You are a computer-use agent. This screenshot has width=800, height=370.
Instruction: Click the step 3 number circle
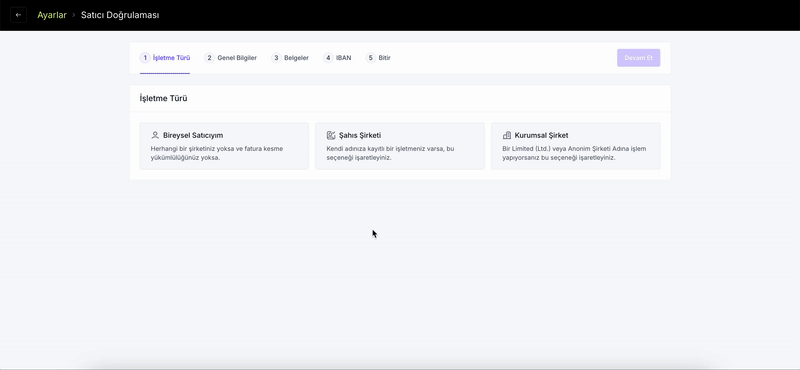click(x=276, y=58)
